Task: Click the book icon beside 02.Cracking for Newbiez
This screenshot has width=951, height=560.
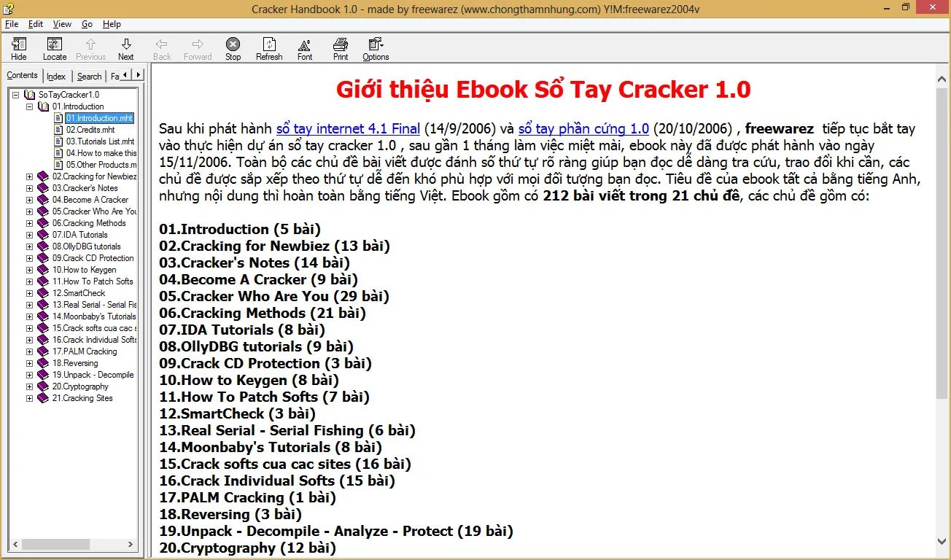Action: (x=43, y=176)
